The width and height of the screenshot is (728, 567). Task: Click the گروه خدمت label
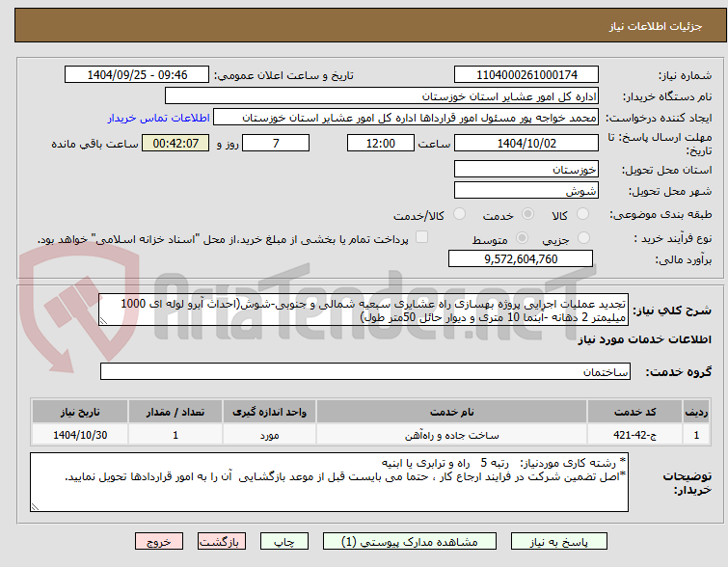(x=678, y=372)
